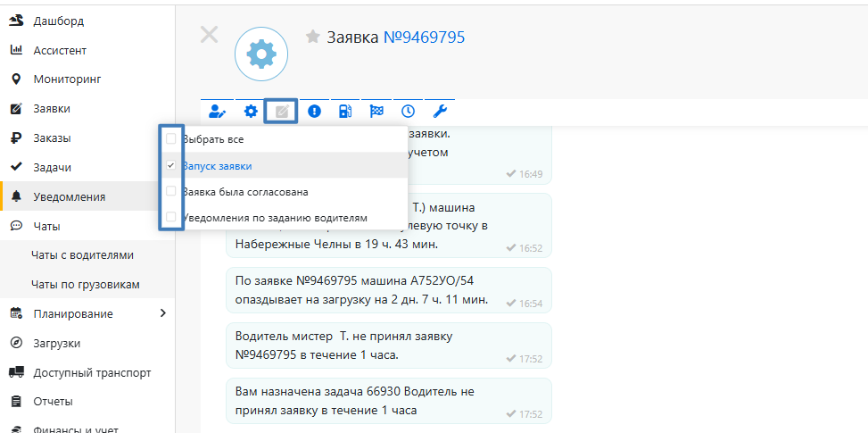
Task: Open the checkered flag toolbar filter
Action: 376,112
